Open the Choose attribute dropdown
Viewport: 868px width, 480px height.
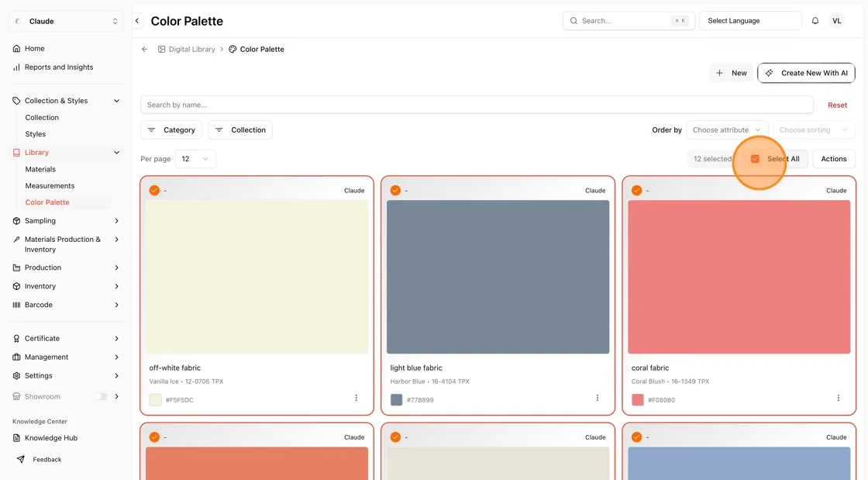(x=727, y=130)
